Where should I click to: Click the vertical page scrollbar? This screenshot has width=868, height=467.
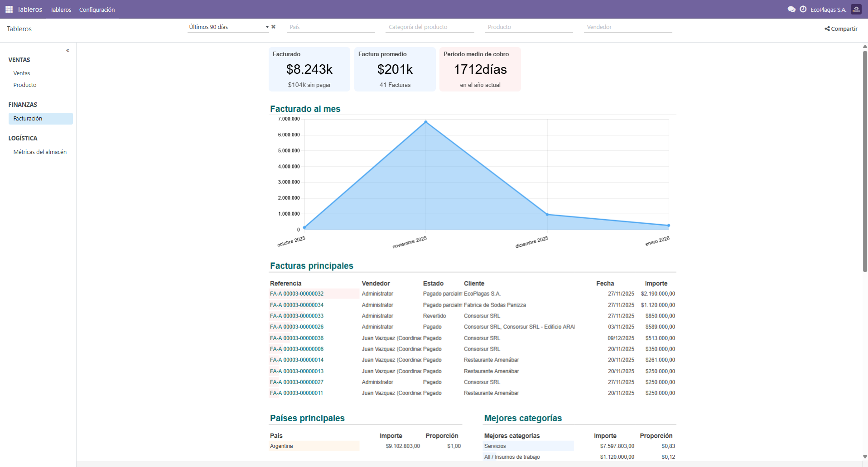tap(864, 159)
